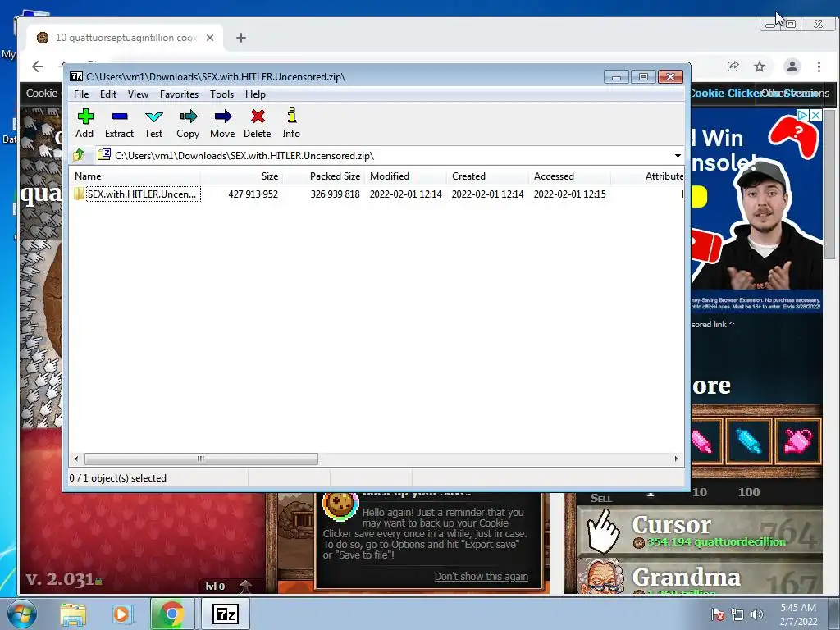This screenshot has width=840, height=630.
Task: Click the scrollbar left arrow
Action: tap(76, 459)
